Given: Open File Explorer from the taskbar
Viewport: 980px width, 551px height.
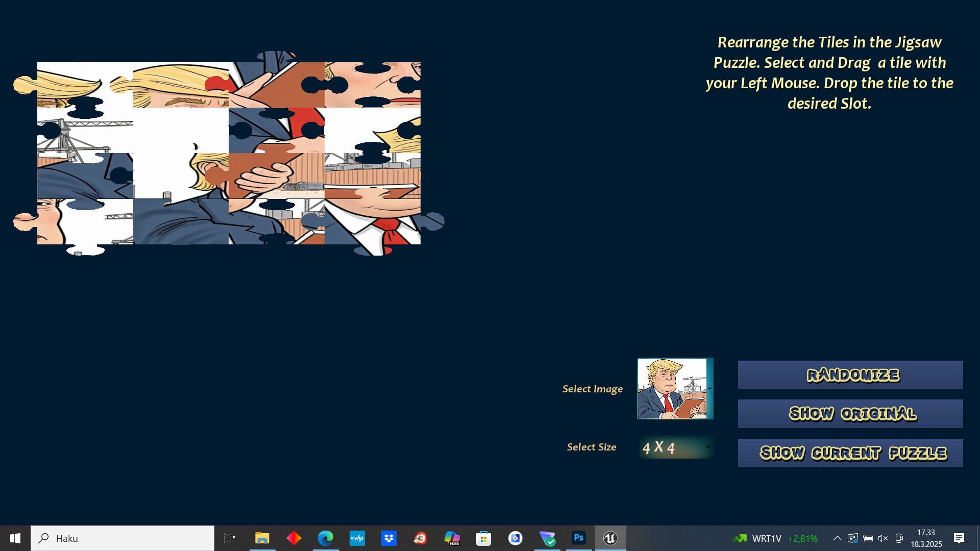Looking at the screenshot, I should tap(262, 538).
